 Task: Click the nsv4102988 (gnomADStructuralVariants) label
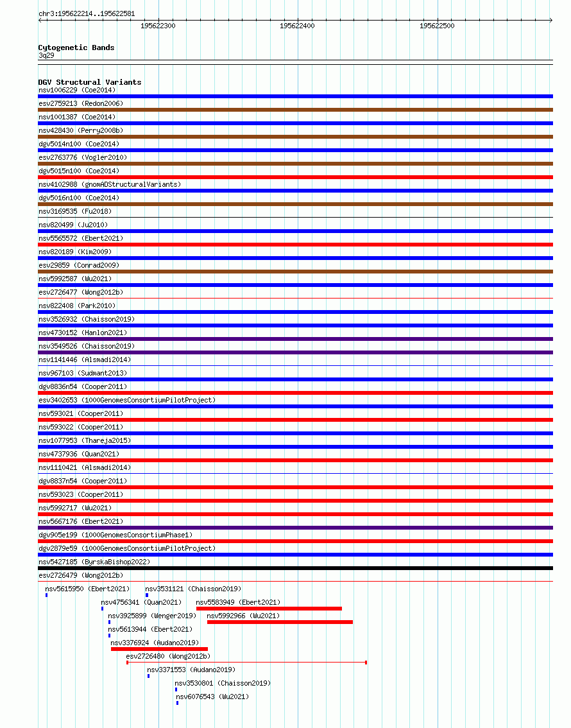[x=110, y=184]
